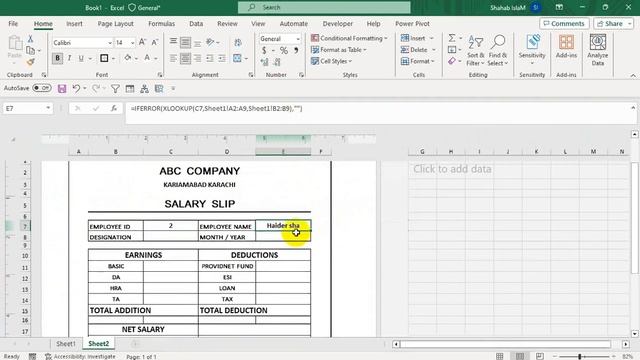The image size is (640, 360).
Task: Click the horizontal scrollbar right arrow
Action: 626,344
